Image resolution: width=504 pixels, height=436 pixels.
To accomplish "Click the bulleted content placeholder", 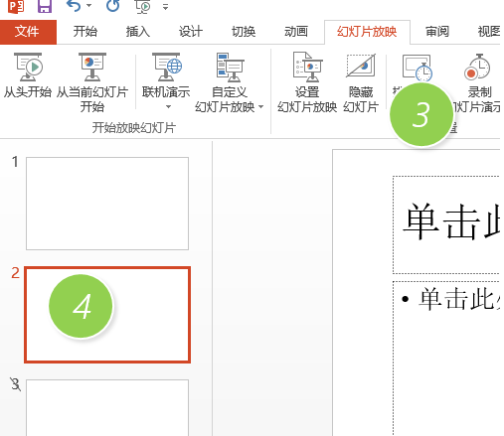I will (x=446, y=359).
